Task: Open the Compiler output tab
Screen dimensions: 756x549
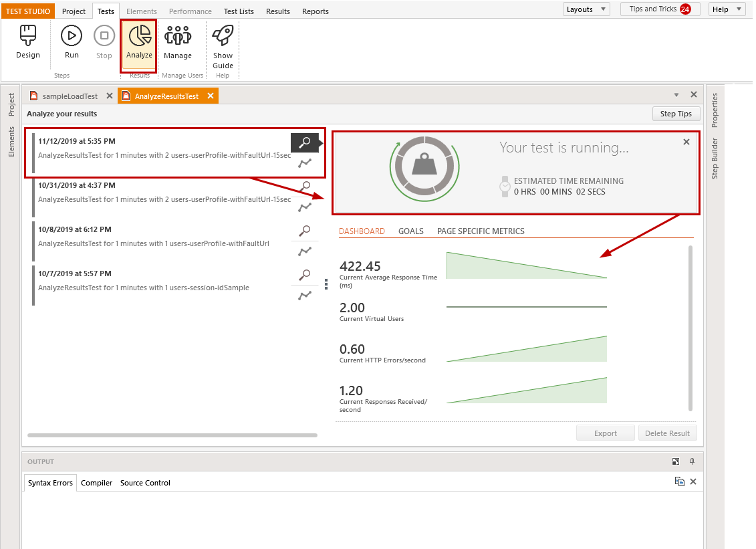Action: [96, 482]
